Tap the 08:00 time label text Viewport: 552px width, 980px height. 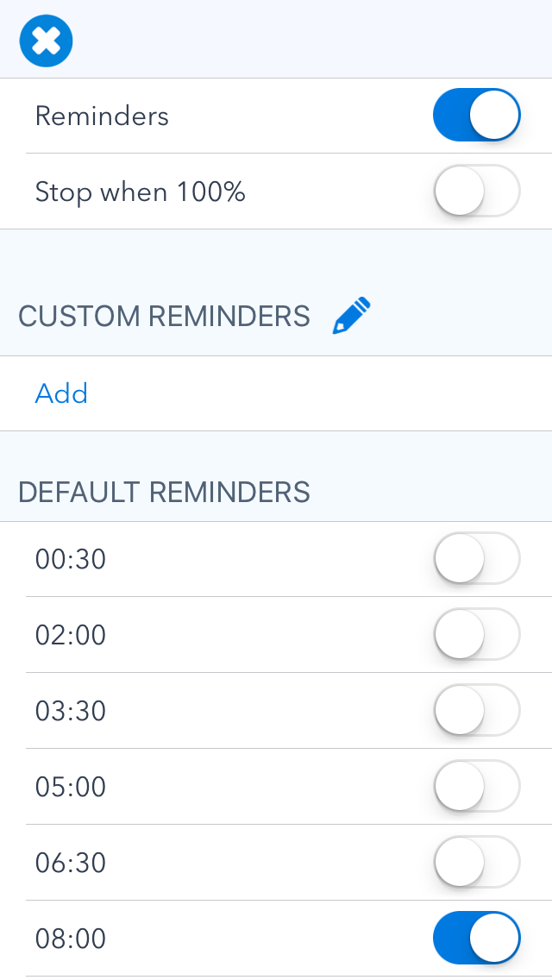point(71,939)
